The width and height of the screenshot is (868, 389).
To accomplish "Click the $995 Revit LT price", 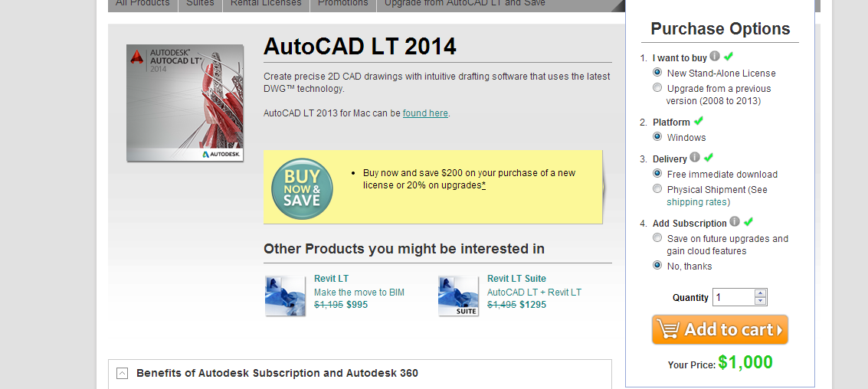I will [x=357, y=305].
